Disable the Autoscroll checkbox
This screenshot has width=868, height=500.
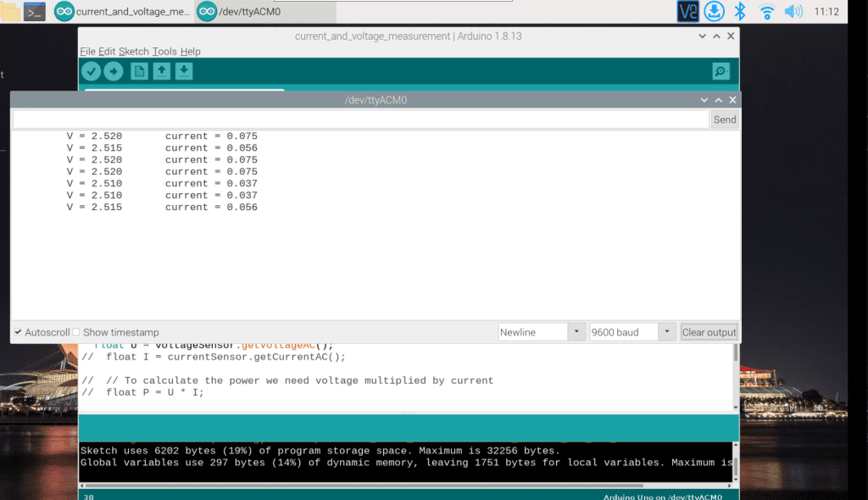(x=18, y=332)
